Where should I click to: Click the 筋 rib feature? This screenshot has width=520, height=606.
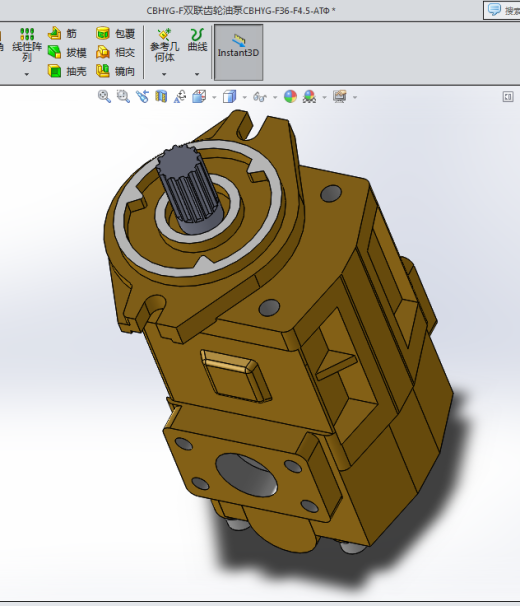(62, 34)
